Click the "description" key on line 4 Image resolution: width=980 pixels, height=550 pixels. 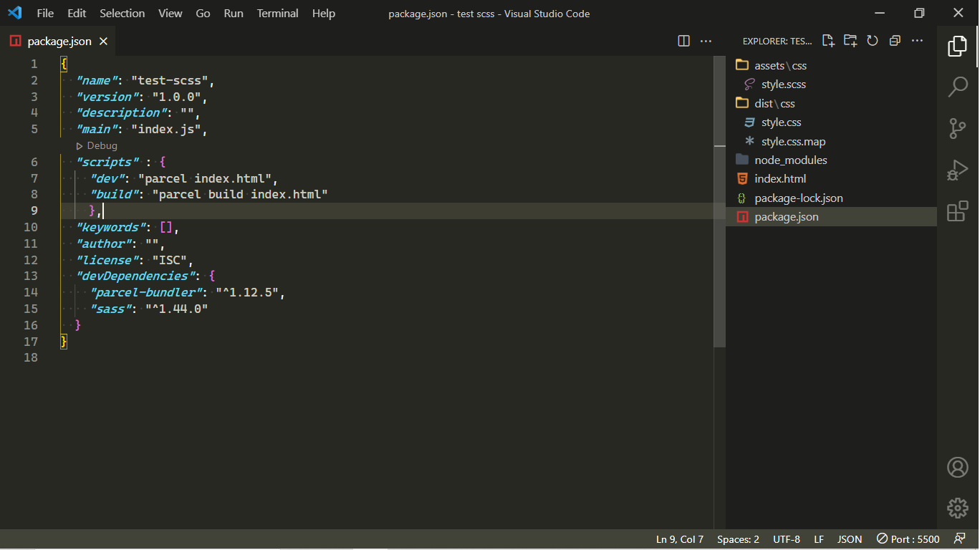pyautogui.click(x=122, y=113)
